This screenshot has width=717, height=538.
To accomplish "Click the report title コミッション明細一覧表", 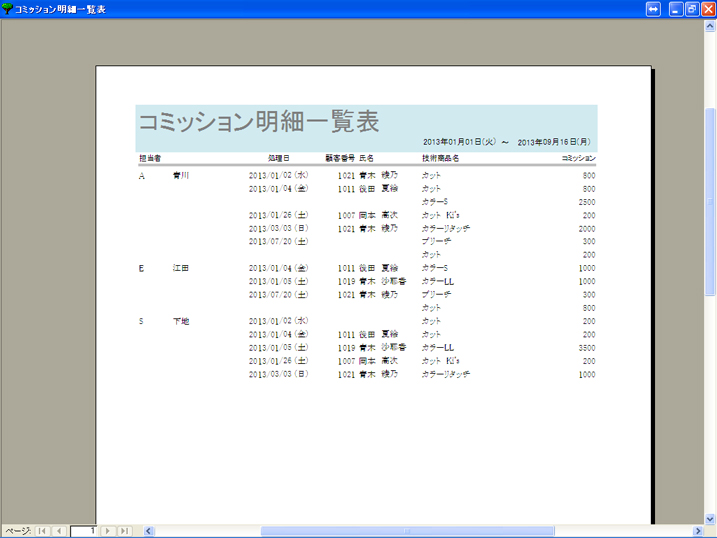I will pyautogui.click(x=259, y=122).
